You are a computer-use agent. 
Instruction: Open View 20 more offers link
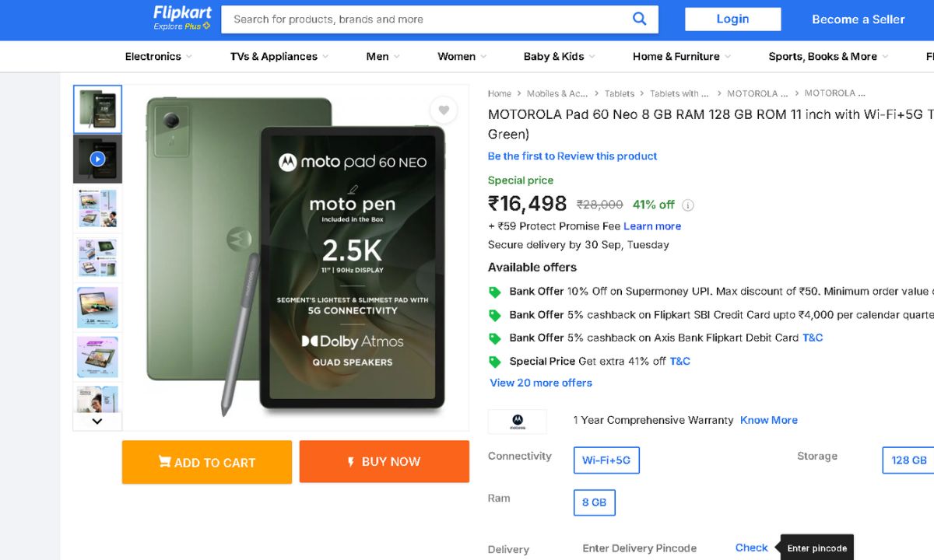point(541,383)
